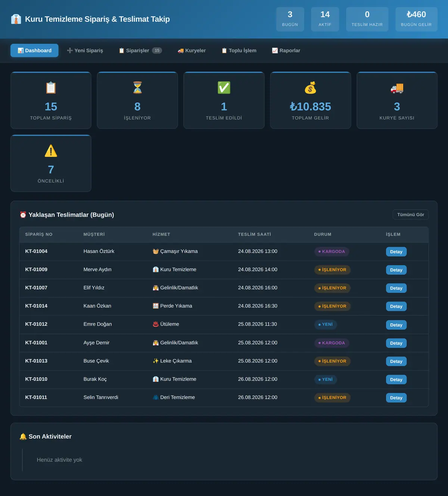Image resolution: width=448 pixels, height=496 pixels.
Task: Click the curtain icon next to Perde Yıkama
Action: [156, 306]
